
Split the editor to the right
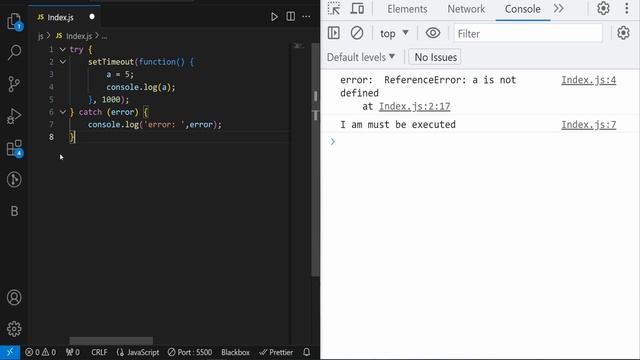pyautogui.click(x=291, y=17)
